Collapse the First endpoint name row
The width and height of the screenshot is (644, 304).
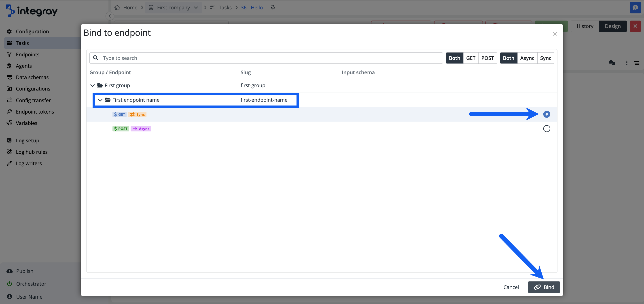tap(100, 100)
